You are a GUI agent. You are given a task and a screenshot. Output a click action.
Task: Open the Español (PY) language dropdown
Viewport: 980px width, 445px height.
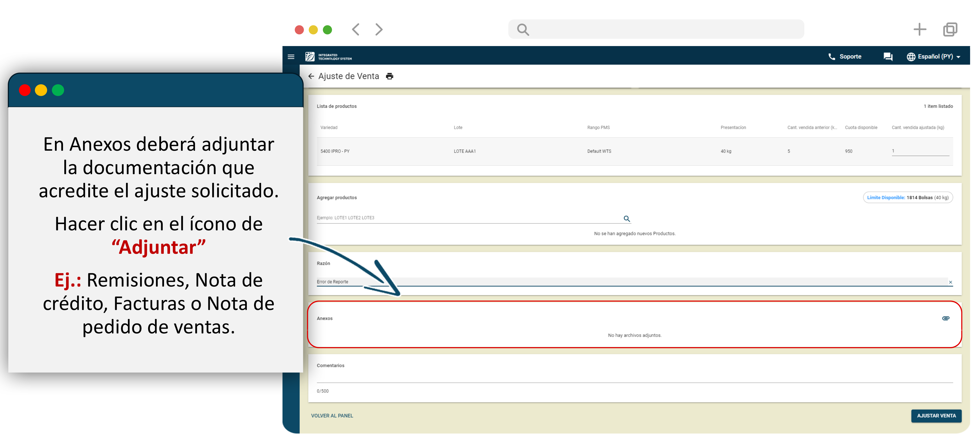tap(933, 57)
